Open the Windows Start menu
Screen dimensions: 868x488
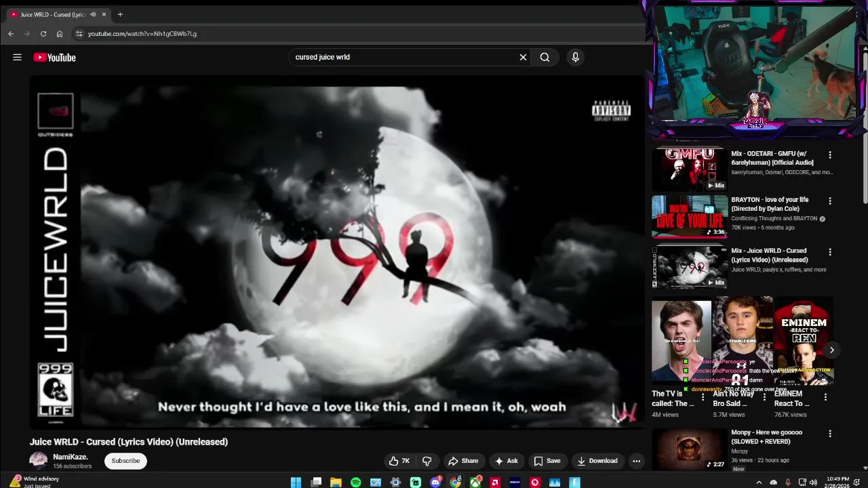click(296, 483)
